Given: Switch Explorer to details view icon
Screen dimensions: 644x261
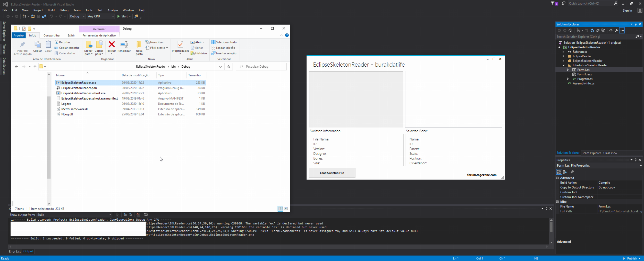Looking at the screenshot, I should 280,209.
